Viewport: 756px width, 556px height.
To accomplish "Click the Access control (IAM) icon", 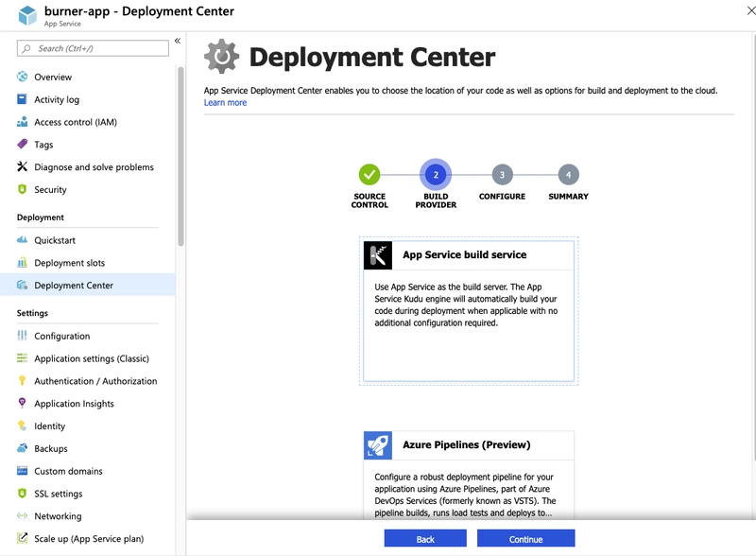I will click(22, 122).
